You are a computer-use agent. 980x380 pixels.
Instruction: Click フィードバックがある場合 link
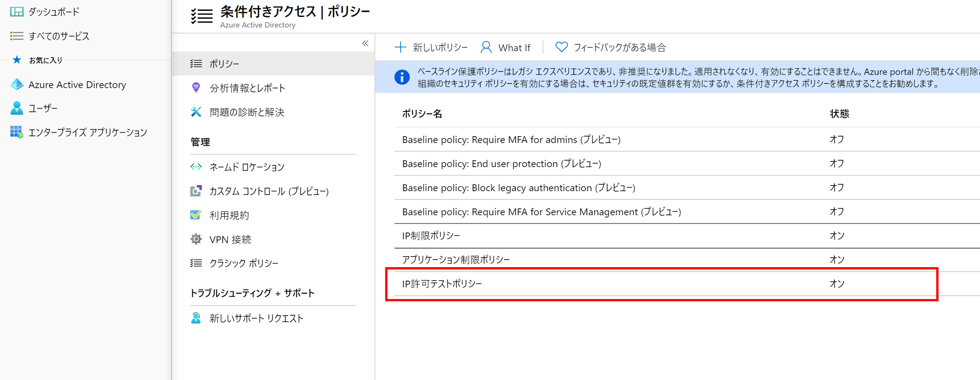click(x=611, y=47)
